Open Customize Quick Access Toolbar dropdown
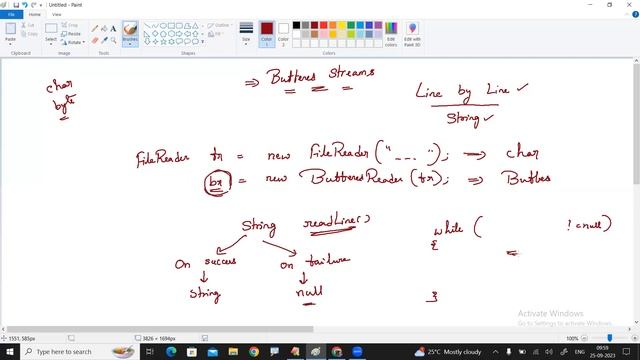Viewport: 640px width, 360px height. (41, 5)
